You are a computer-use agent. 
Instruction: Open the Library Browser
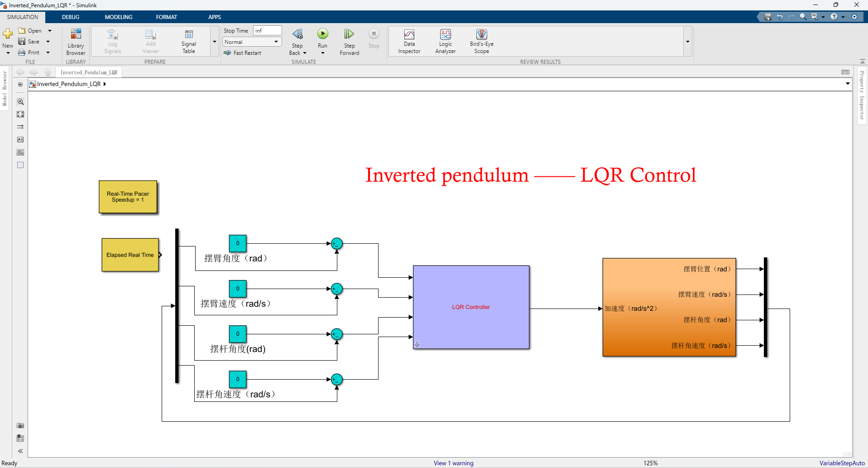[76, 41]
